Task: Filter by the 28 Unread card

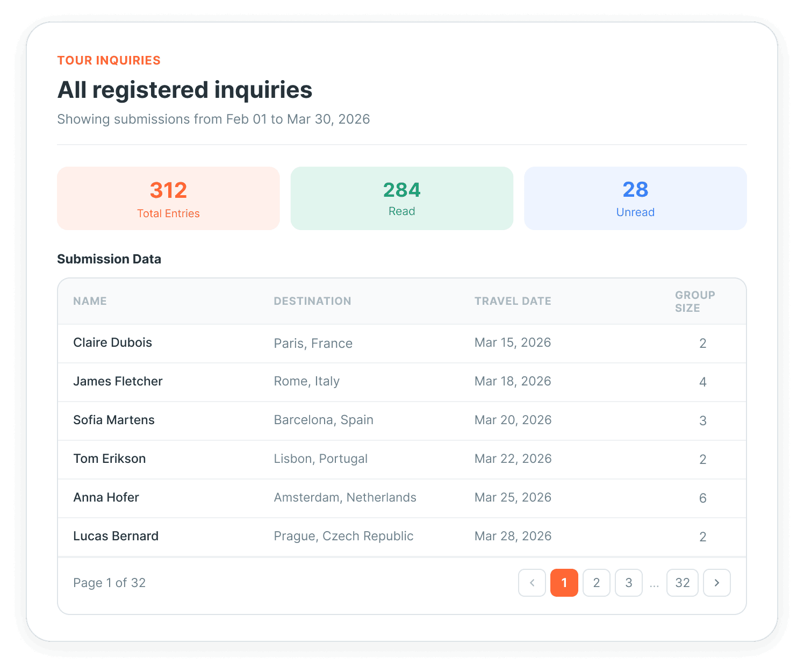Action: [x=635, y=198]
